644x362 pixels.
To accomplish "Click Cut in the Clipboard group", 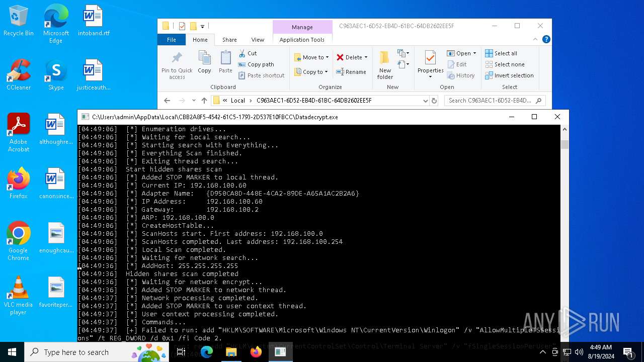I will (248, 53).
